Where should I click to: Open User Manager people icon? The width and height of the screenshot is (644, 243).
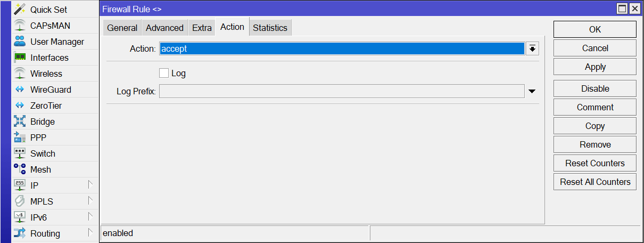[20, 42]
